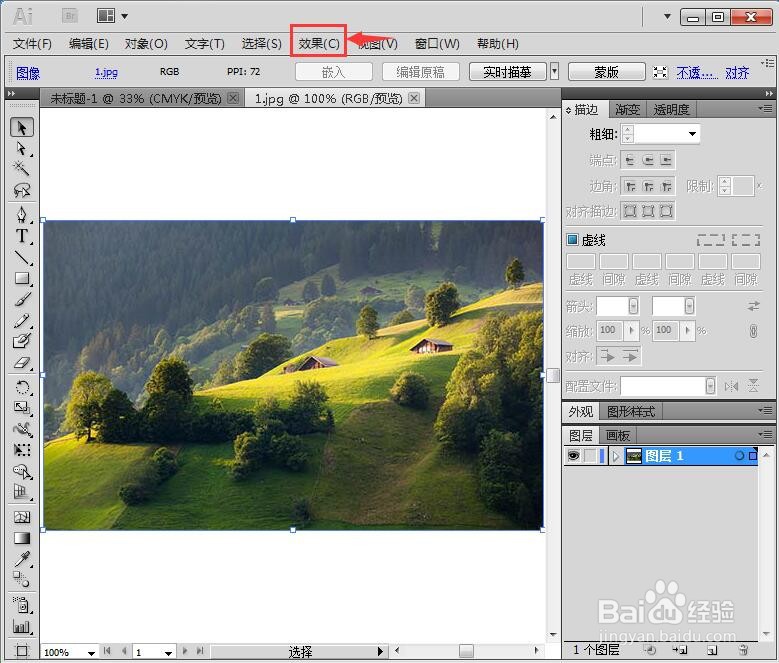Toggle miter join option for 边角

630,186
